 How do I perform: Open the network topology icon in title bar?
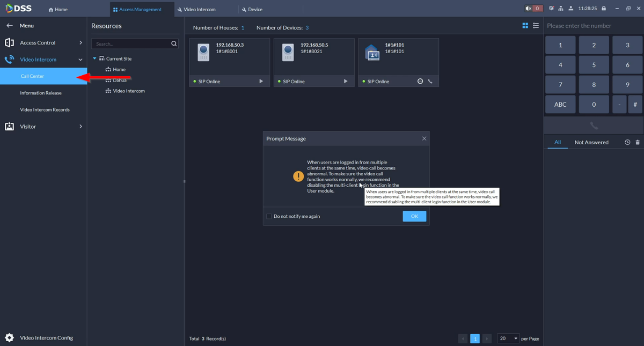(x=561, y=9)
